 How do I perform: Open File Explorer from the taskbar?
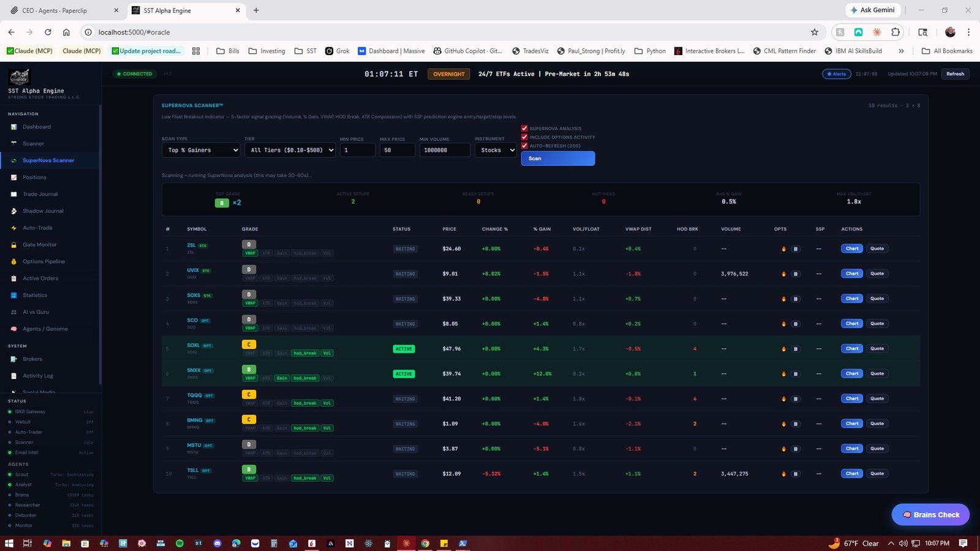pos(66,543)
